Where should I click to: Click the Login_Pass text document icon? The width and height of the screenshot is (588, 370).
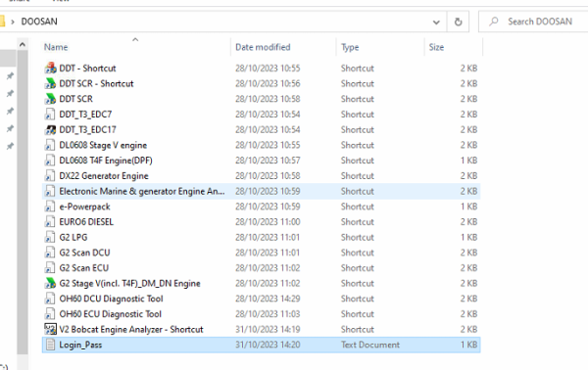tap(50, 345)
